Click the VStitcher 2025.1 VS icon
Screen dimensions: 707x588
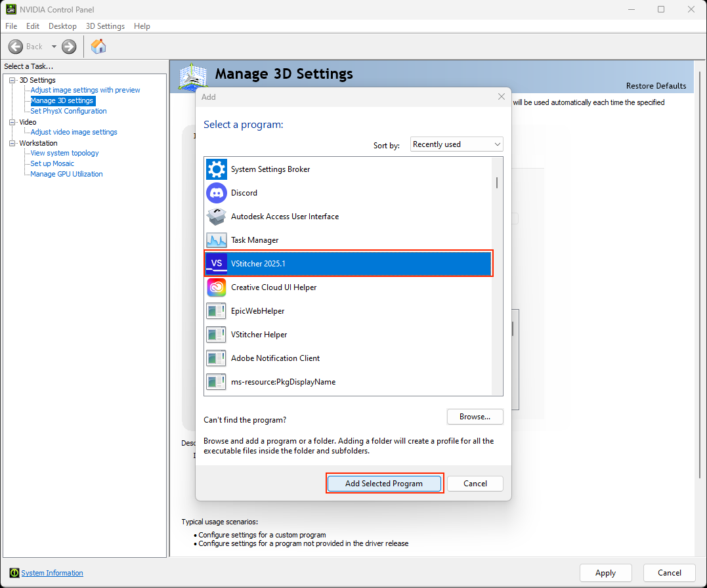(217, 264)
